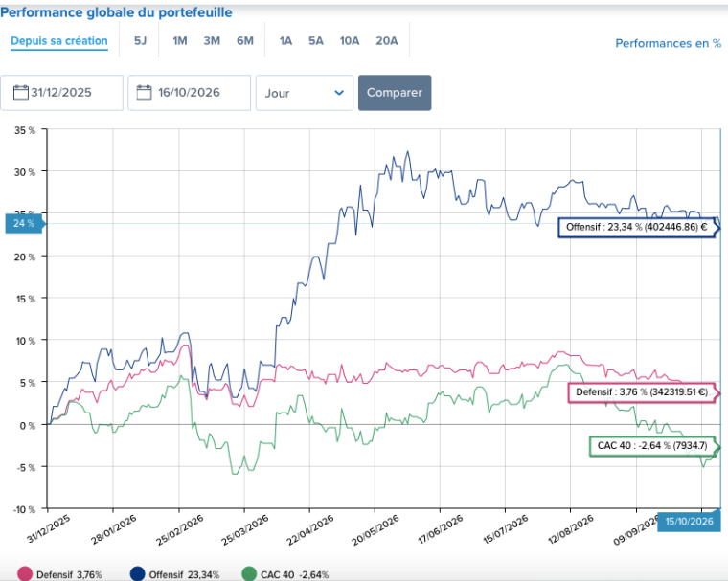Click the CAC 40 -2,64 % chart tooltip

(655, 446)
